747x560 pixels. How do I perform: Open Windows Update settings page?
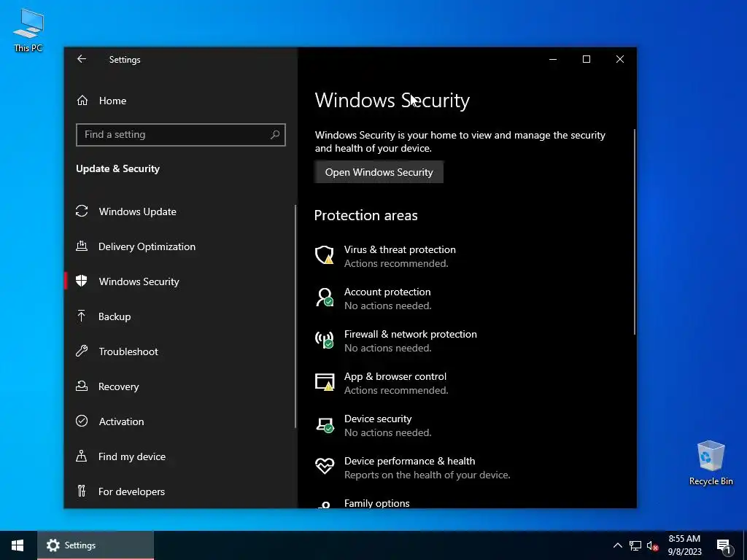pos(180,211)
